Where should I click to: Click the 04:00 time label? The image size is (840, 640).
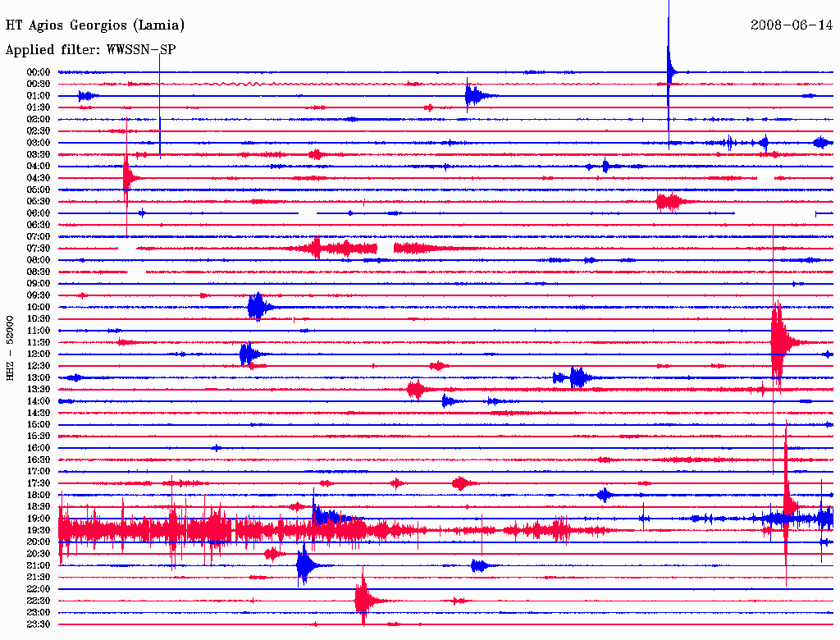(39, 167)
